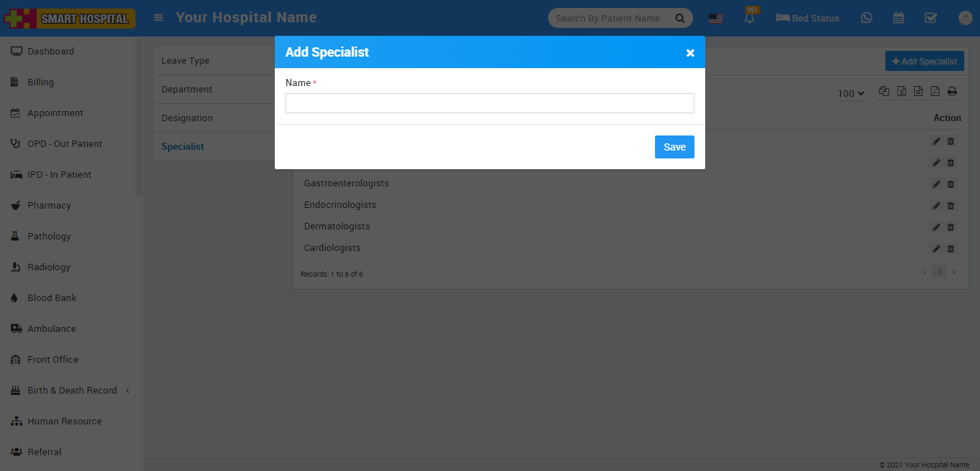Search with the magnifying glass icon
Image resolution: width=980 pixels, height=471 pixels.
pyautogui.click(x=679, y=19)
